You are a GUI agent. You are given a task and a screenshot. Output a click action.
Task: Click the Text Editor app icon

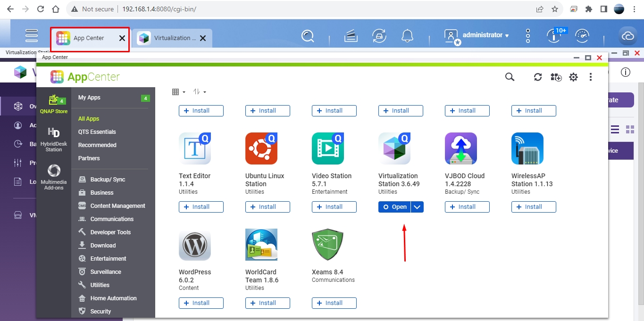pyautogui.click(x=195, y=148)
